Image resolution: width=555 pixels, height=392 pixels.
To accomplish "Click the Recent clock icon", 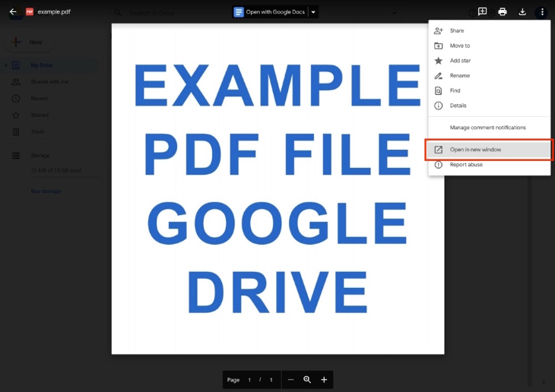I will 15,98.
